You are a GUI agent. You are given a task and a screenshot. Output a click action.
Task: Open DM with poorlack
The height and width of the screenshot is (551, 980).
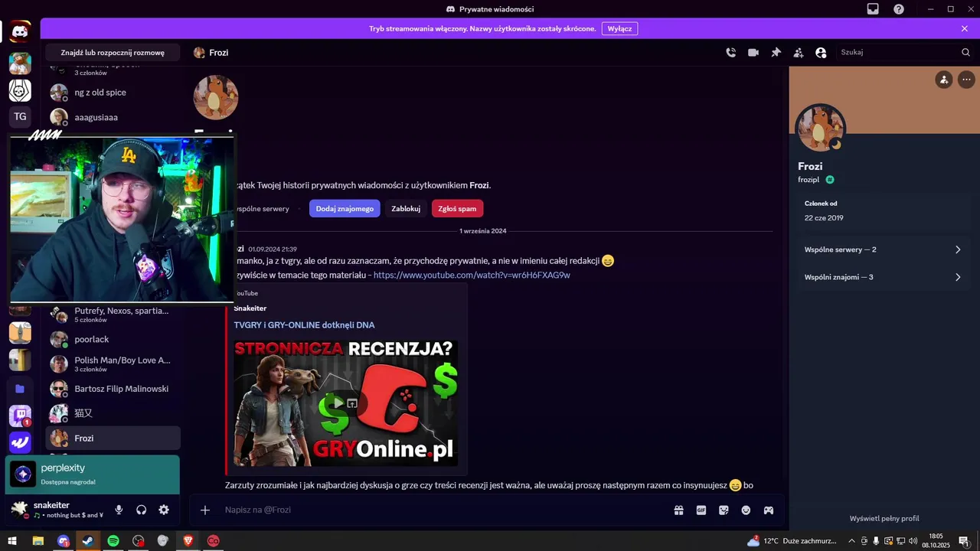[x=113, y=339]
